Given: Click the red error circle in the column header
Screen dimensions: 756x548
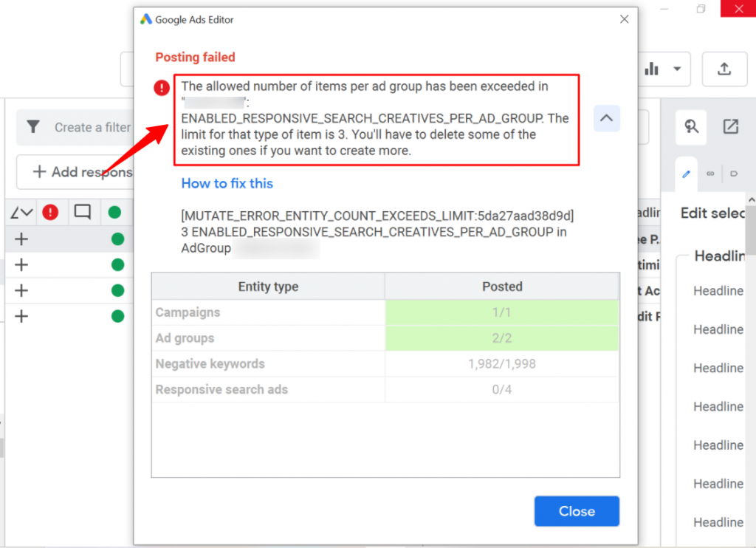Looking at the screenshot, I should 50,212.
